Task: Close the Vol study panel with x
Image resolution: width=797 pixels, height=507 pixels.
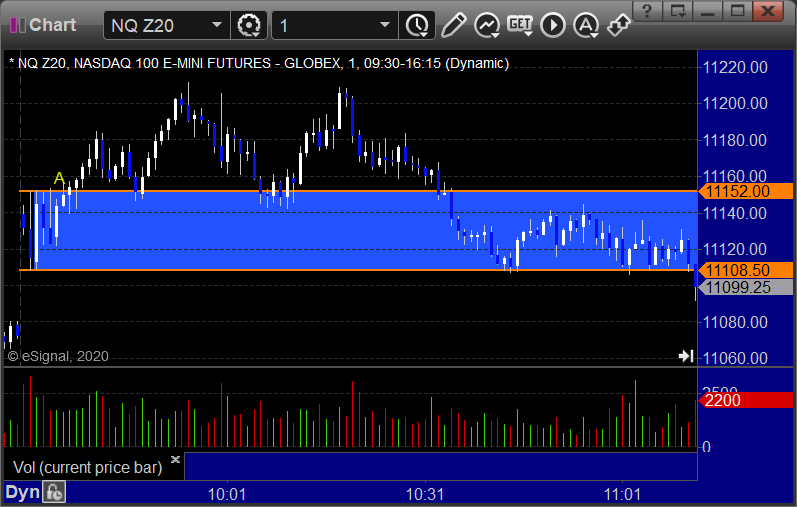Action: click(x=175, y=460)
